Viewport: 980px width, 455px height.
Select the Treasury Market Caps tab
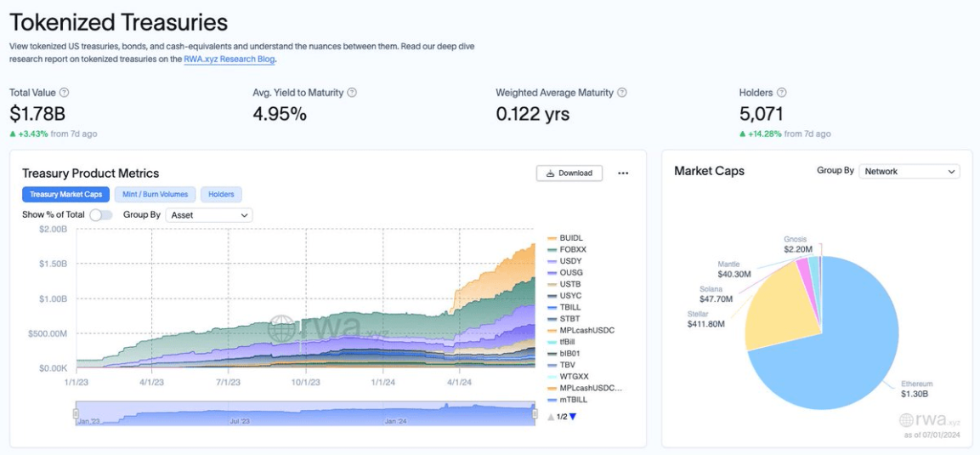pos(66,195)
